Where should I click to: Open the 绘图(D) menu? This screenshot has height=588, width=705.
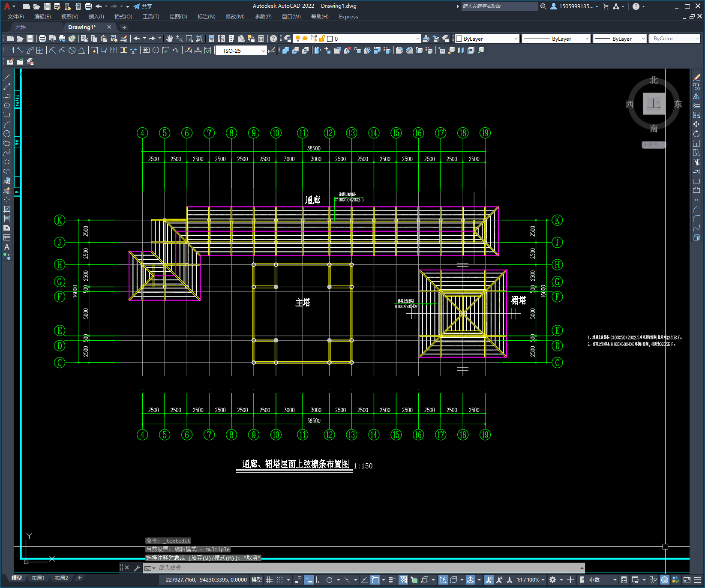178,17
